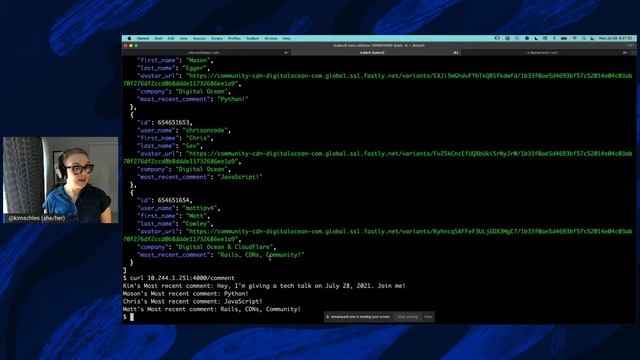The height and width of the screenshot is (360, 640).
Task: Open the menu bar date and time
Action: tap(616, 38)
